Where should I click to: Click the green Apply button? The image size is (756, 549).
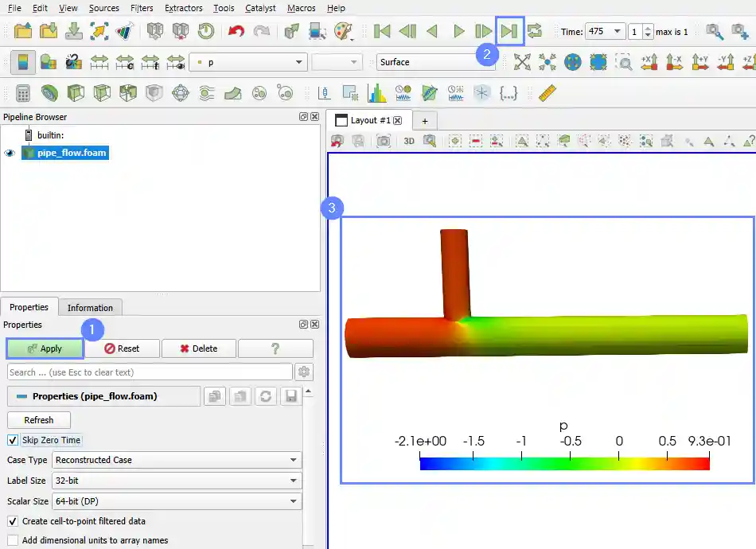[45, 348]
